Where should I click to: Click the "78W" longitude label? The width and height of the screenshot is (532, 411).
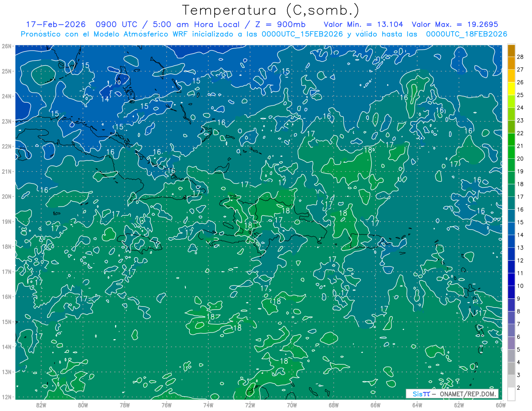click(x=125, y=405)
